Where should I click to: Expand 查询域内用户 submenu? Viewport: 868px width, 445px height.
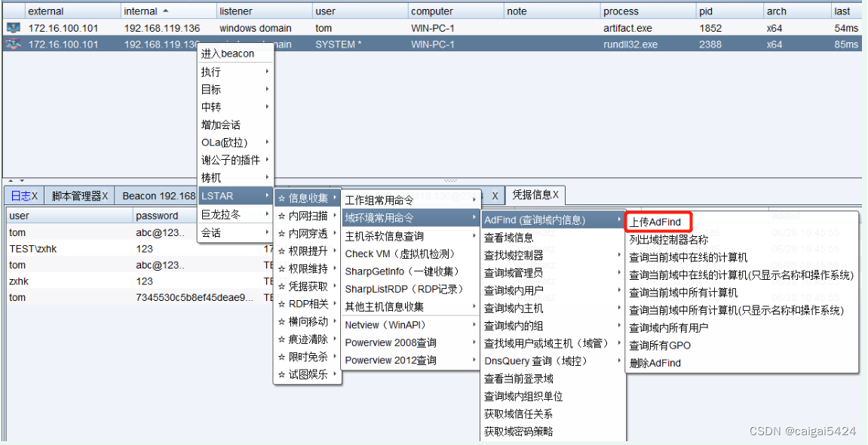pos(552,290)
